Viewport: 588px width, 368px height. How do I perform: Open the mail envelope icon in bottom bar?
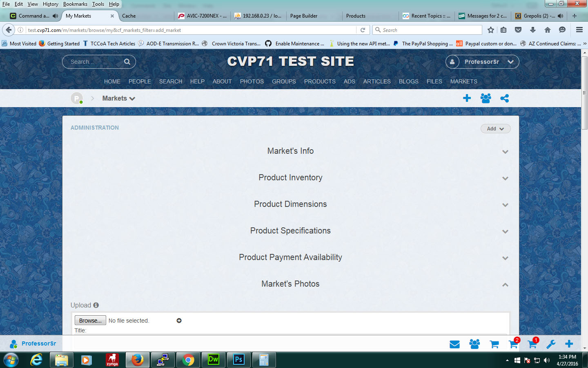(454, 344)
